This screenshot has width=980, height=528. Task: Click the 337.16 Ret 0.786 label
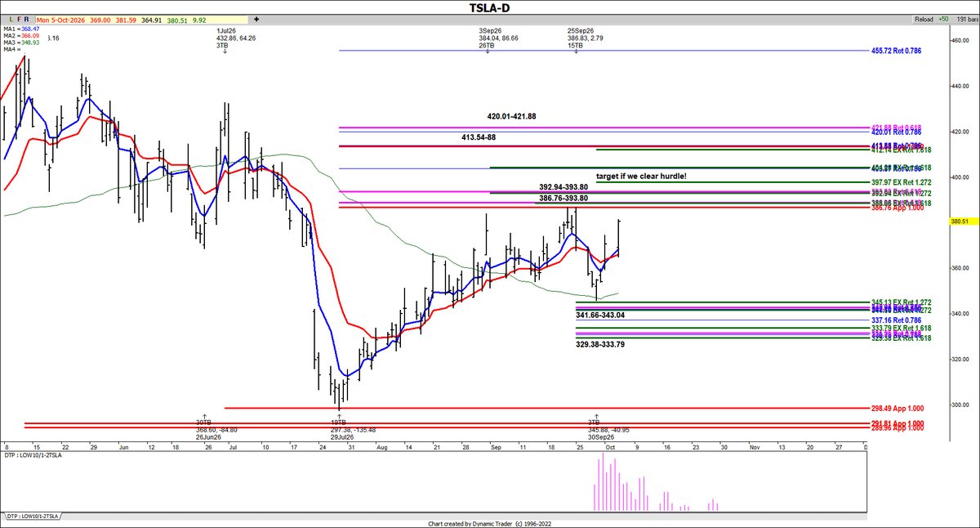(896, 321)
